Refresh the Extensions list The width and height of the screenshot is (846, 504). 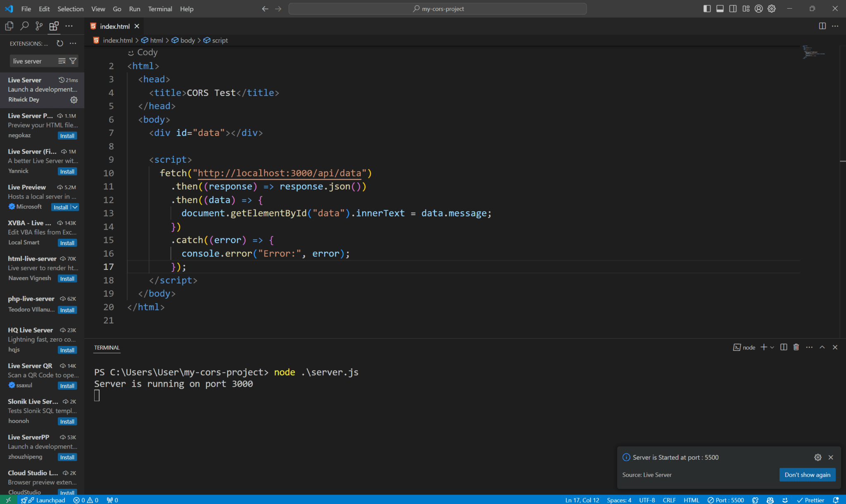click(59, 43)
